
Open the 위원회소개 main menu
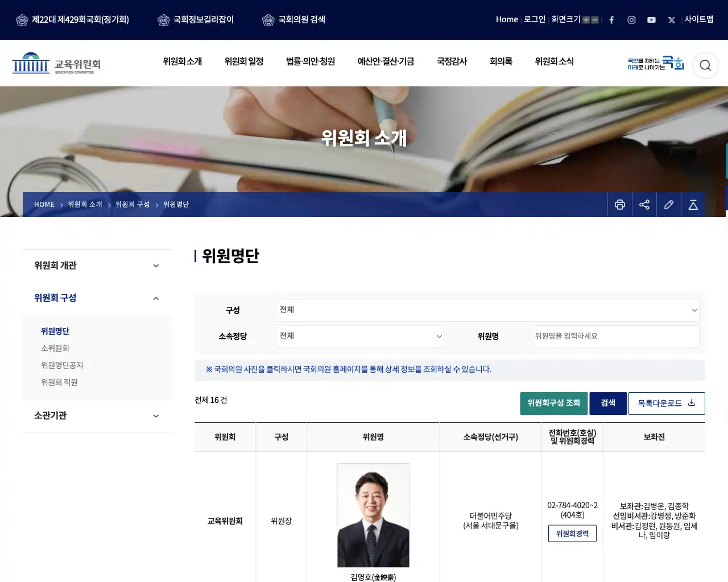coord(183,61)
